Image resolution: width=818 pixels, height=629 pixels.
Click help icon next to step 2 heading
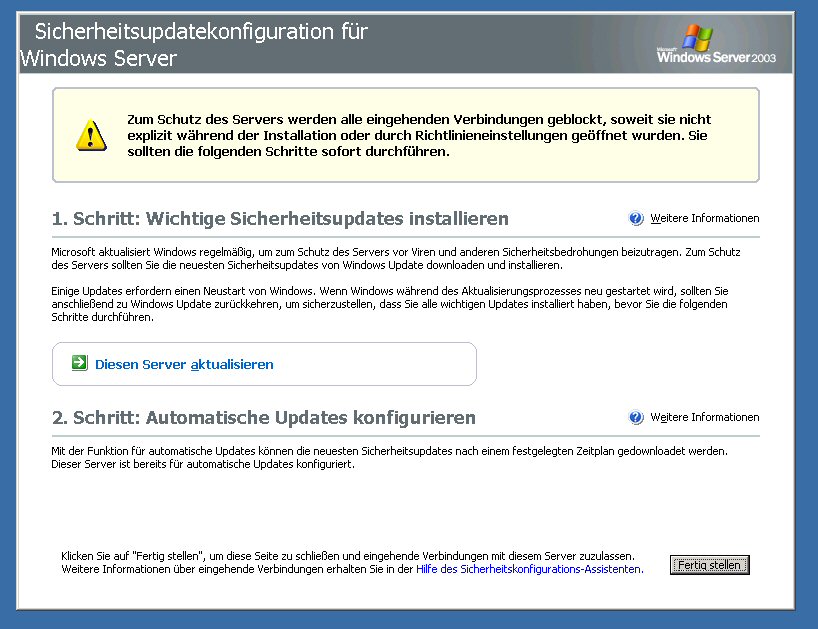pos(635,418)
